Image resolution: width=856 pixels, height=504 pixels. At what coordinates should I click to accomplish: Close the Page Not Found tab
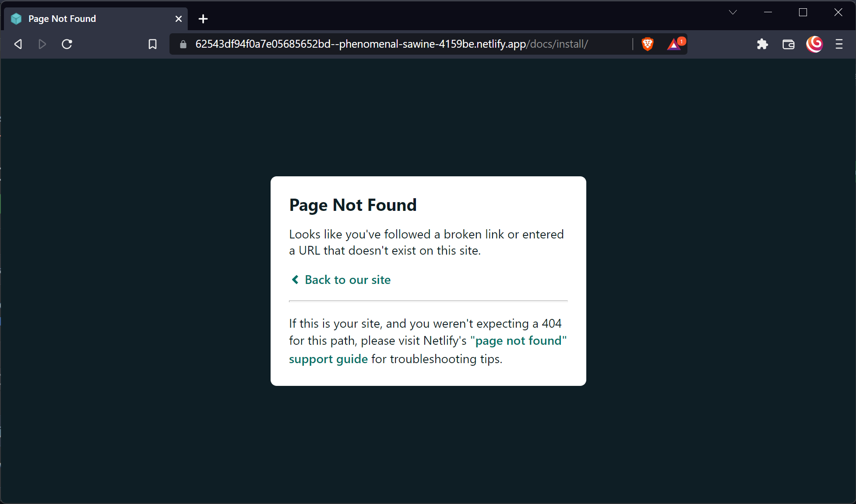point(178,19)
